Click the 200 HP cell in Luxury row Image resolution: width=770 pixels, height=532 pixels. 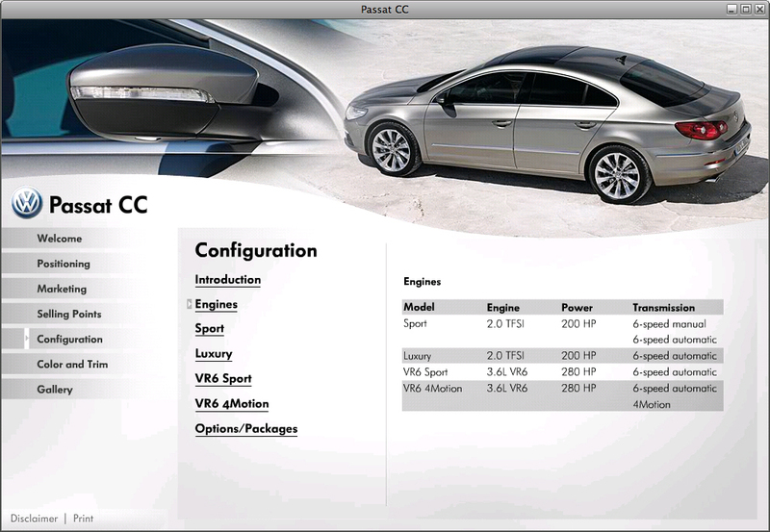click(x=578, y=356)
